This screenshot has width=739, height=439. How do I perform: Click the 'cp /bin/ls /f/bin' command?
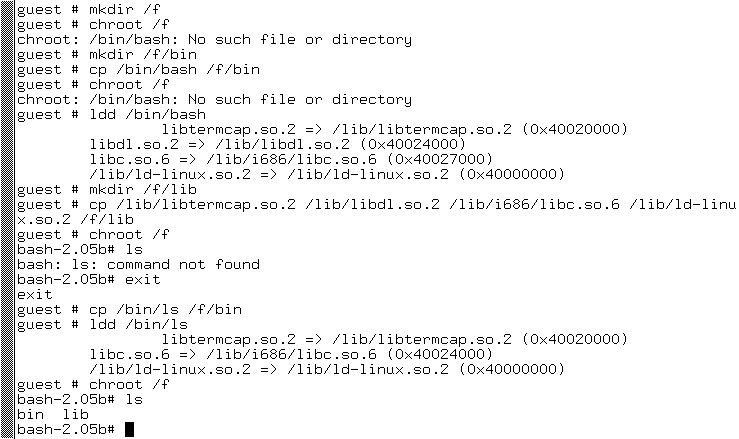165,310
